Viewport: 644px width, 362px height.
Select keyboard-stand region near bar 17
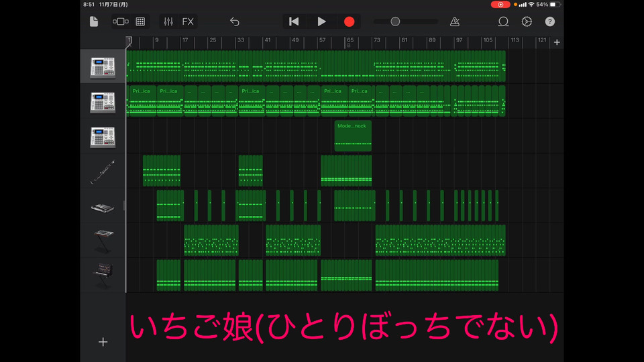[x=211, y=241]
